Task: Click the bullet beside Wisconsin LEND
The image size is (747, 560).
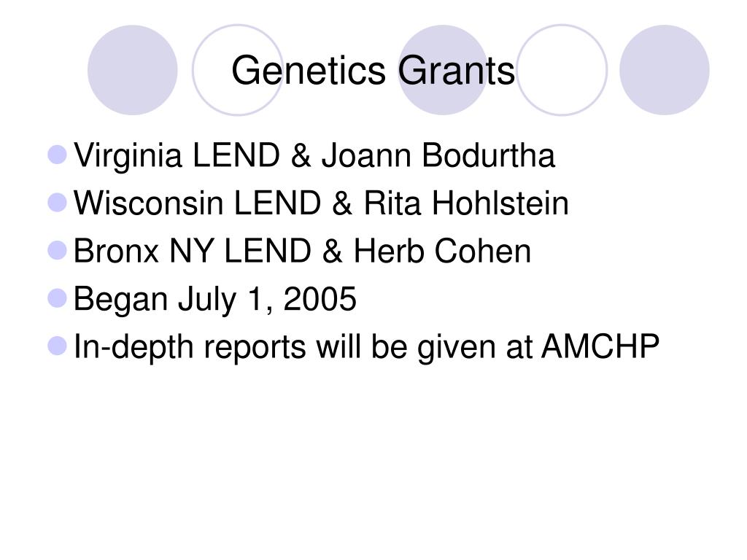Action: click(x=57, y=203)
